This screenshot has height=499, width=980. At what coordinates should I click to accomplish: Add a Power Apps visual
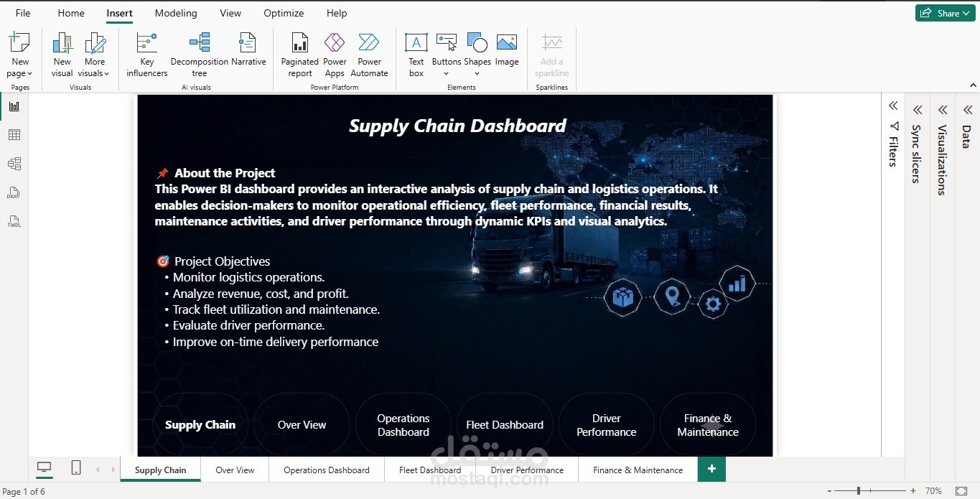pos(335,55)
